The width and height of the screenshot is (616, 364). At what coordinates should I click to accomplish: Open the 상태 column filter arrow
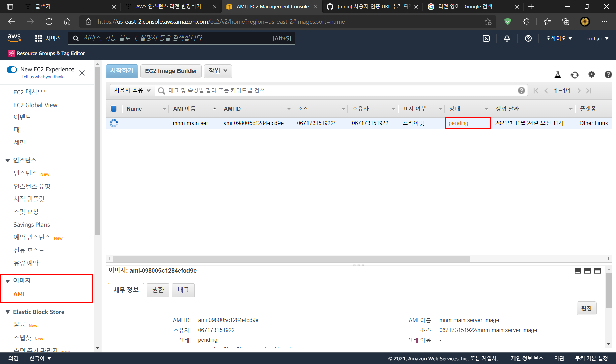[x=486, y=109]
